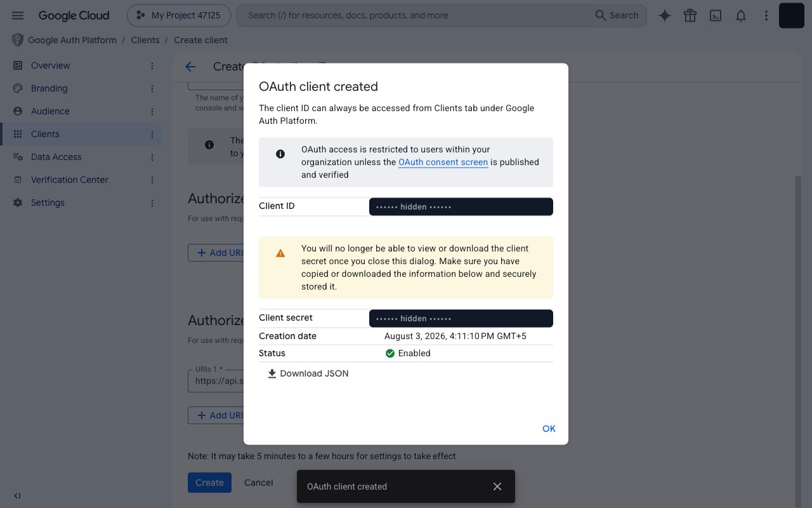Open the main navigation hamburger menu
The image size is (812, 508).
tap(18, 15)
